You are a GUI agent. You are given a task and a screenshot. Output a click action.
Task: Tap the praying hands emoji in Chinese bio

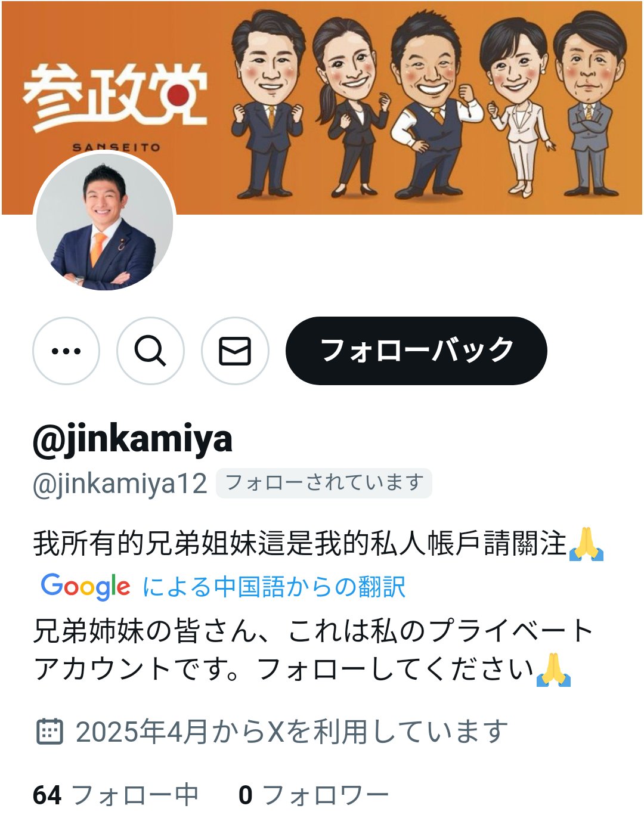coord(587,544)
